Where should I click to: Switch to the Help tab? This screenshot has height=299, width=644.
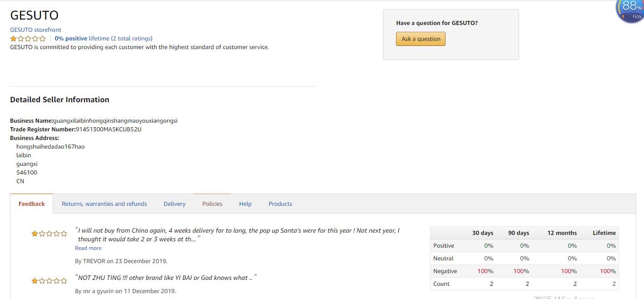coord(245,204)
